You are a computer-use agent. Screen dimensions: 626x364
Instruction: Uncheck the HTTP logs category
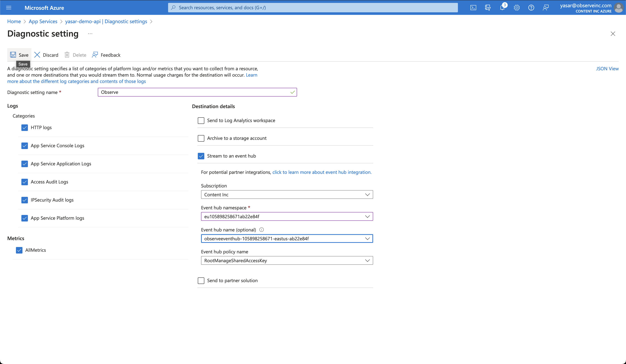[x=25, y=128]
